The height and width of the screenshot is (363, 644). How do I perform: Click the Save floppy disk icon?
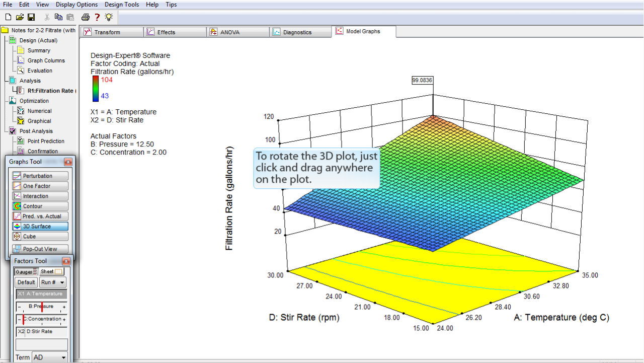[x=31, y=17]
